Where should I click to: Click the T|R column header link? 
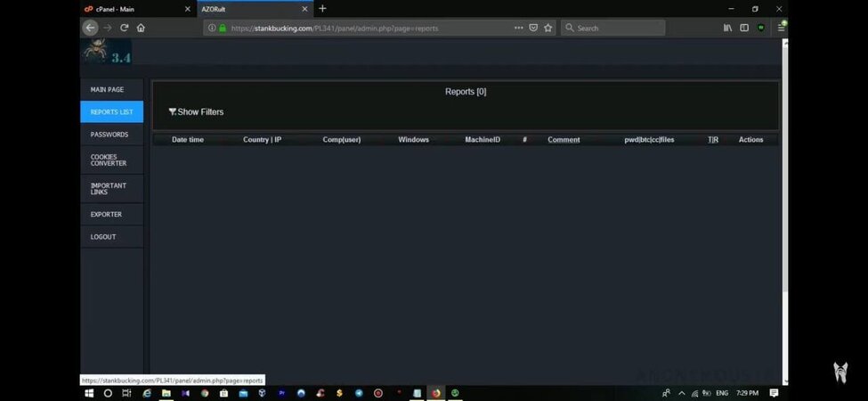click(713, 140)
